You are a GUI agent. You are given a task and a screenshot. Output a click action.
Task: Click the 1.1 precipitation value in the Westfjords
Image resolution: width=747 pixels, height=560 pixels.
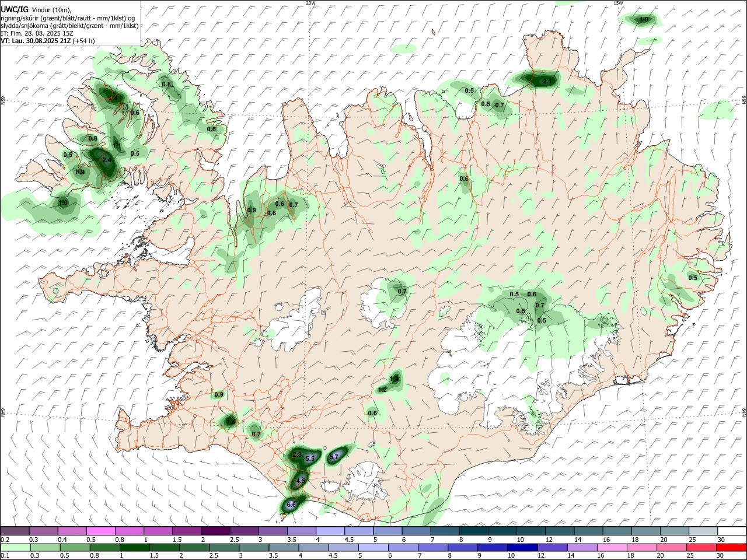pyautogui.click(x=117, y=145)
